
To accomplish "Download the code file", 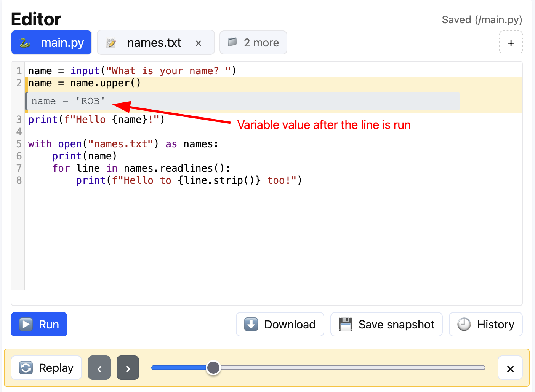I will (x=280, y=324).
